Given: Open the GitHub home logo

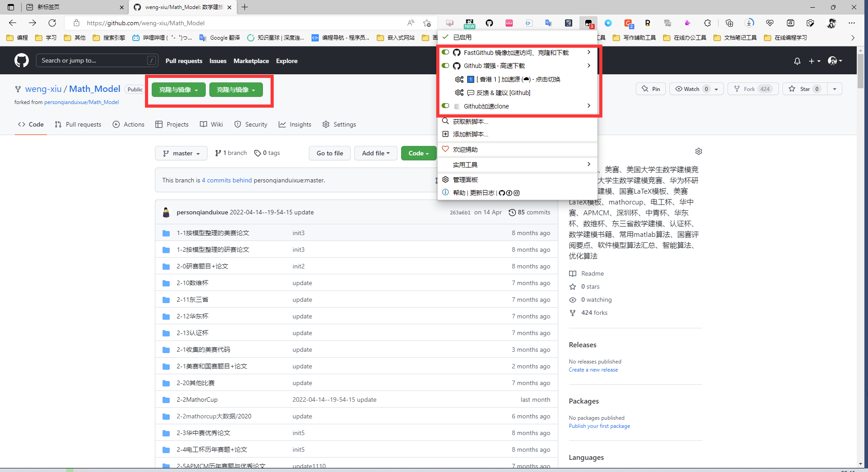Looking at the screenshot, I should [x=21, y=60].
